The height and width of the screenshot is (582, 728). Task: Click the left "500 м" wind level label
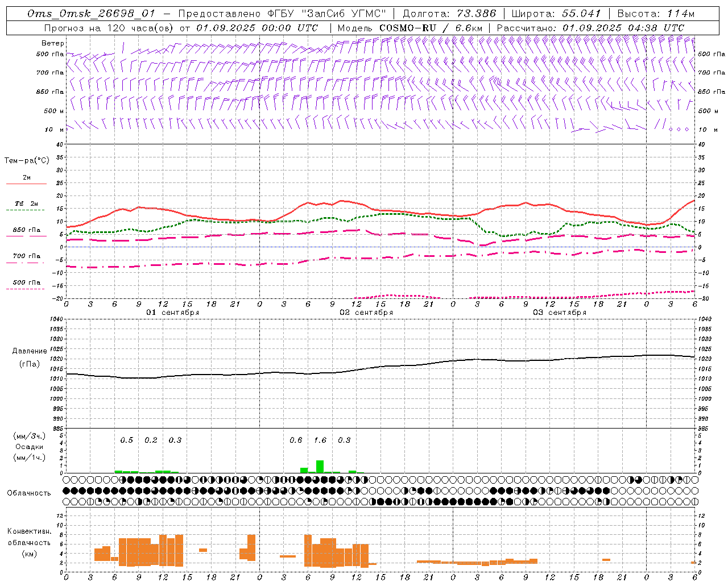point(54,111)
